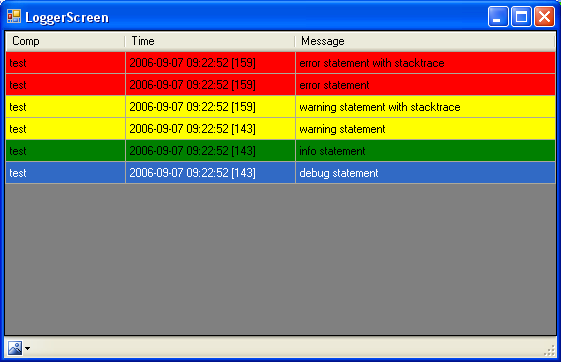Select the 'error statement with stacktrace' message
Viewport: 562px width, 362px height.
[425, 63]
